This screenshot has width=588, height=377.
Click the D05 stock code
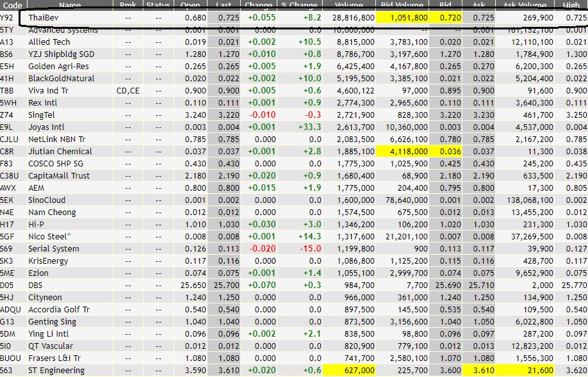coord(7,285)
